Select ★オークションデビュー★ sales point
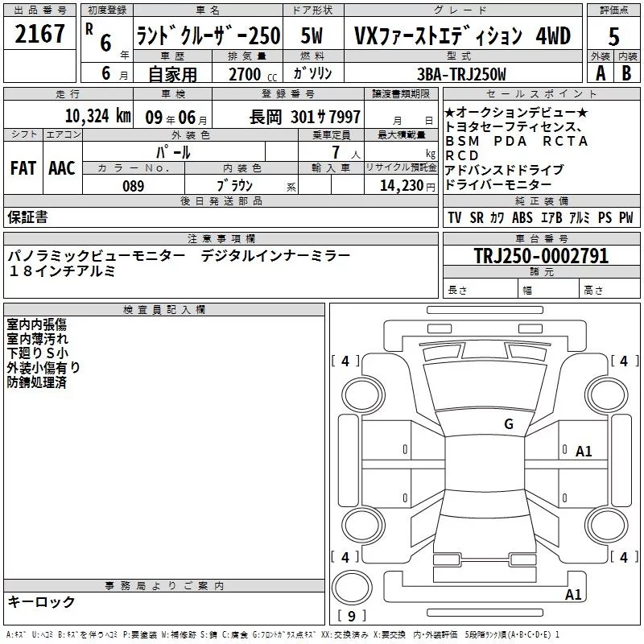 516,112
